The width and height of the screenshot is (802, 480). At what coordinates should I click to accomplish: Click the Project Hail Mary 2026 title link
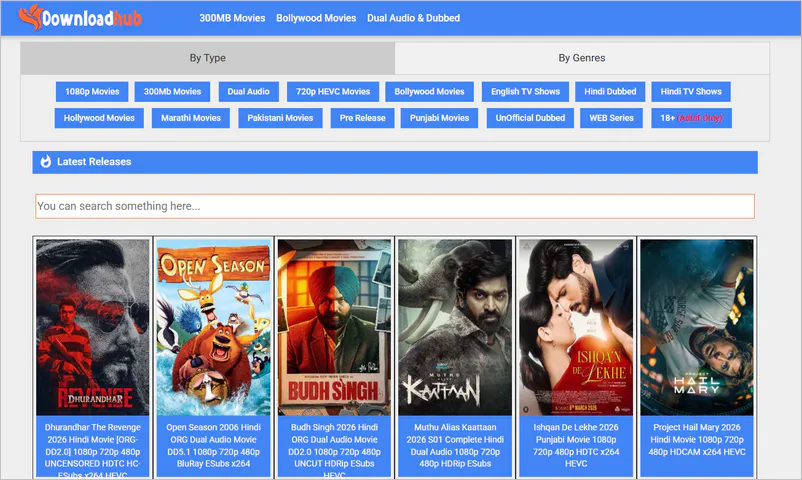697,440
